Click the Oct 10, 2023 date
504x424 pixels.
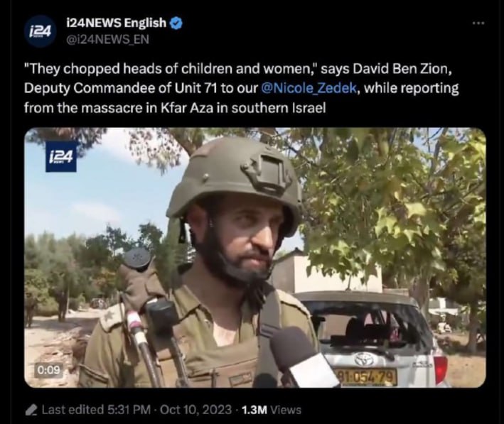195,410
